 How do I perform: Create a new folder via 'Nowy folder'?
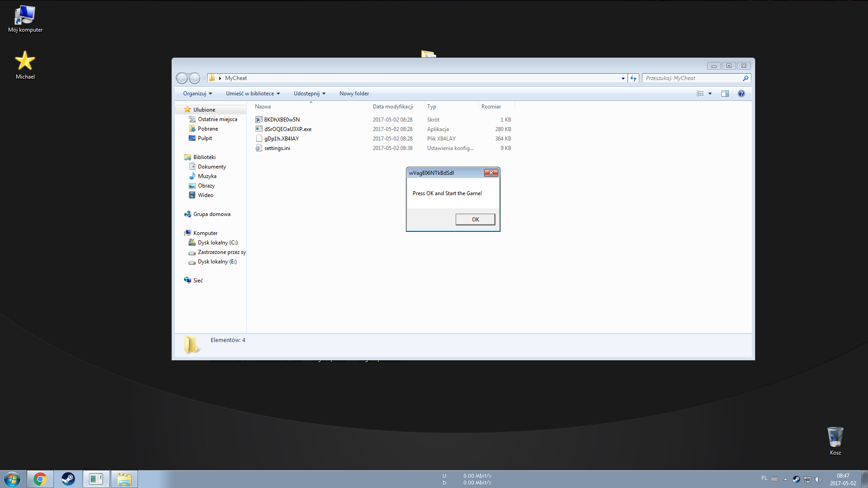click(354, 94)
